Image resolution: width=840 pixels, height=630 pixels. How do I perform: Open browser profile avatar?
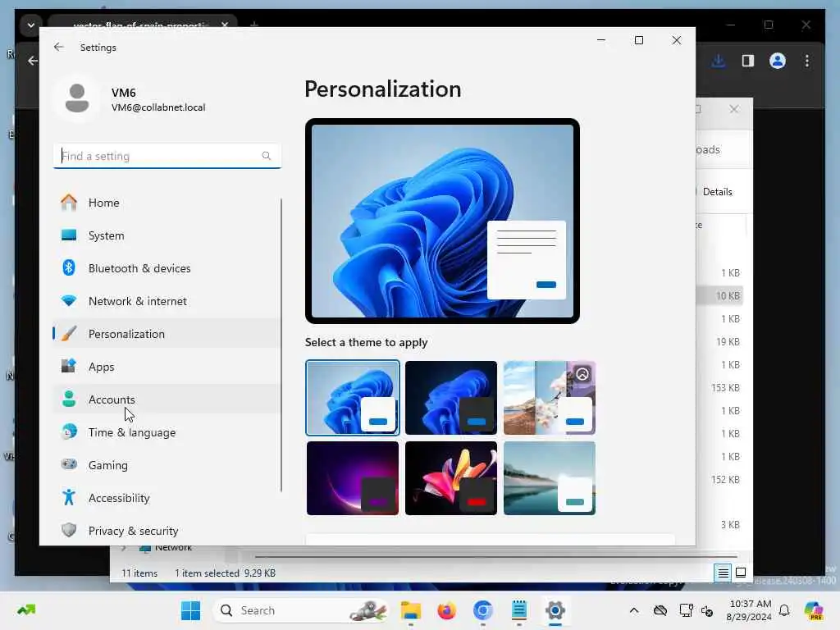click(x=778, y=61)
